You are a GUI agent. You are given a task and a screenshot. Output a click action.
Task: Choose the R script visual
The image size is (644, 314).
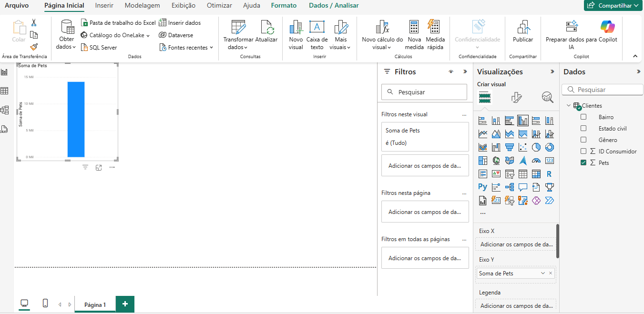click(x=550, y=174)
